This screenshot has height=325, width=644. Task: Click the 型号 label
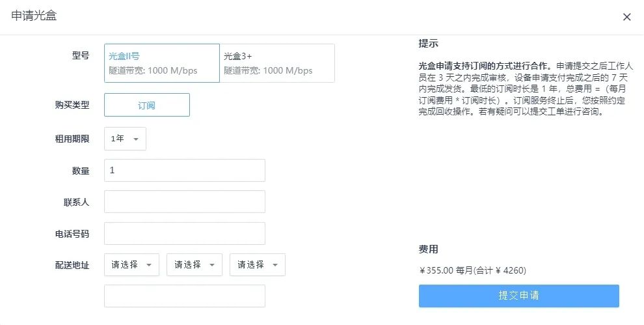(81, 55)
